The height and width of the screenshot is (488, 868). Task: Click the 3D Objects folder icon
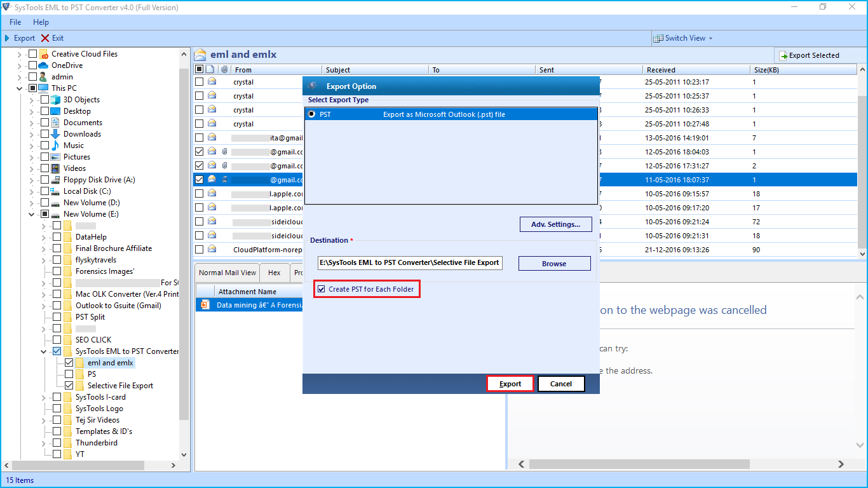pos(56,100)
